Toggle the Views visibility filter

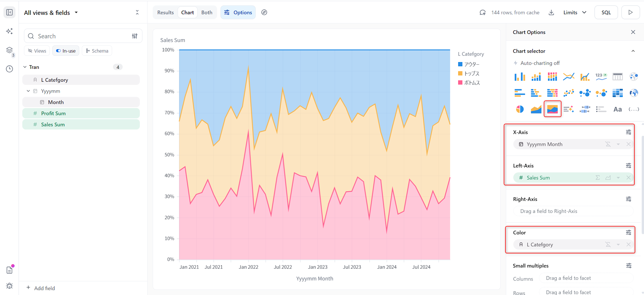tap(37, 51)
